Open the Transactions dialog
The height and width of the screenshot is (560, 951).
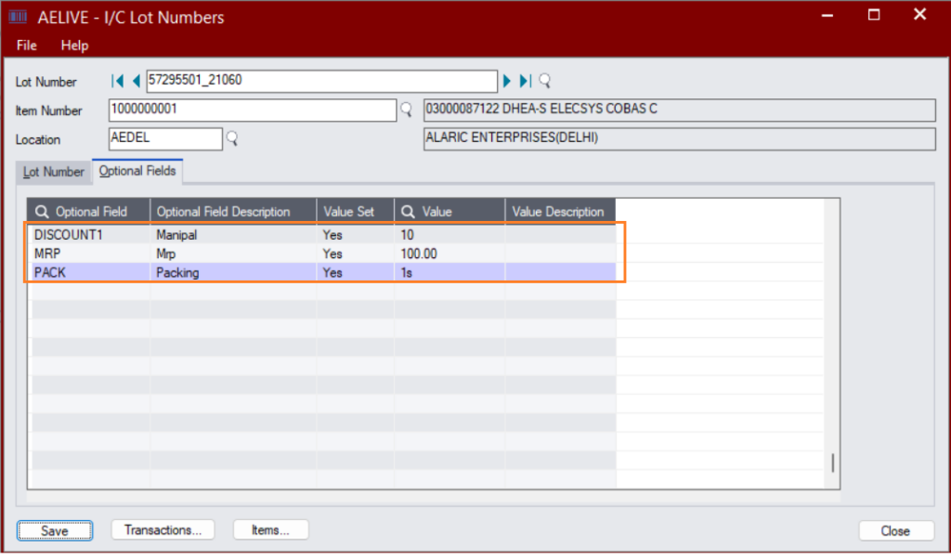[163, 529]
